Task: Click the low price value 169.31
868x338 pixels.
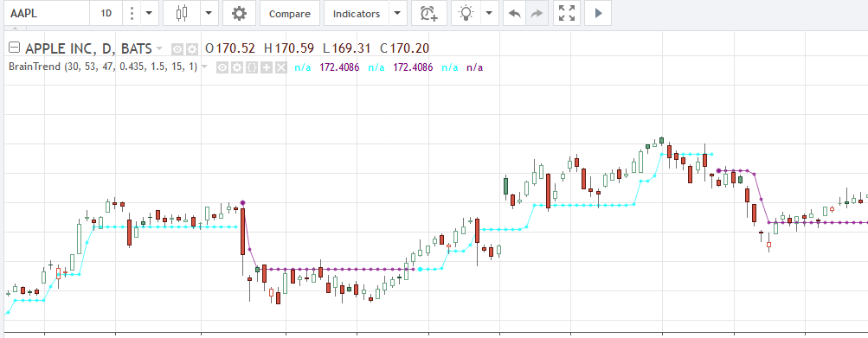Action: coord(351,48)
